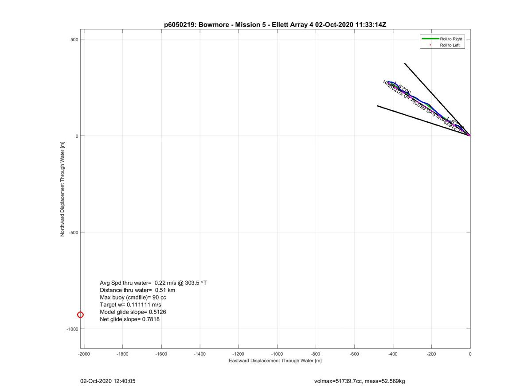Click the y-axis tick label "500"
The height and width of the screenshot is (392, 532).
(x=74, y=39)
